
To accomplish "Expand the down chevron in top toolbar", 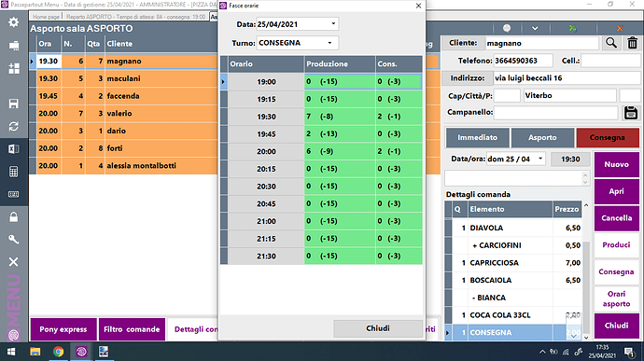I will coord(535,28).
